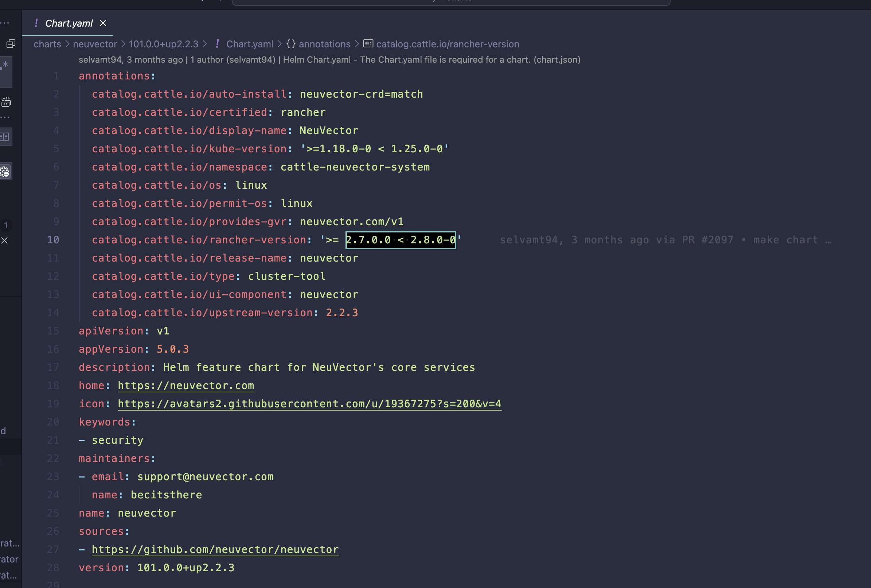Select the Chart.yaml editor tab
Viewport: 871px width, 588px height.
[x=69, y=23]
